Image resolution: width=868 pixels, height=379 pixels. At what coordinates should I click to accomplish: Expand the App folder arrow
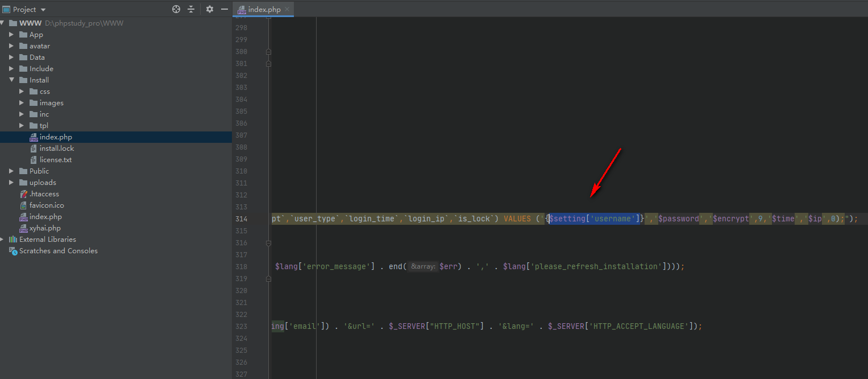(x=11, y=35)
